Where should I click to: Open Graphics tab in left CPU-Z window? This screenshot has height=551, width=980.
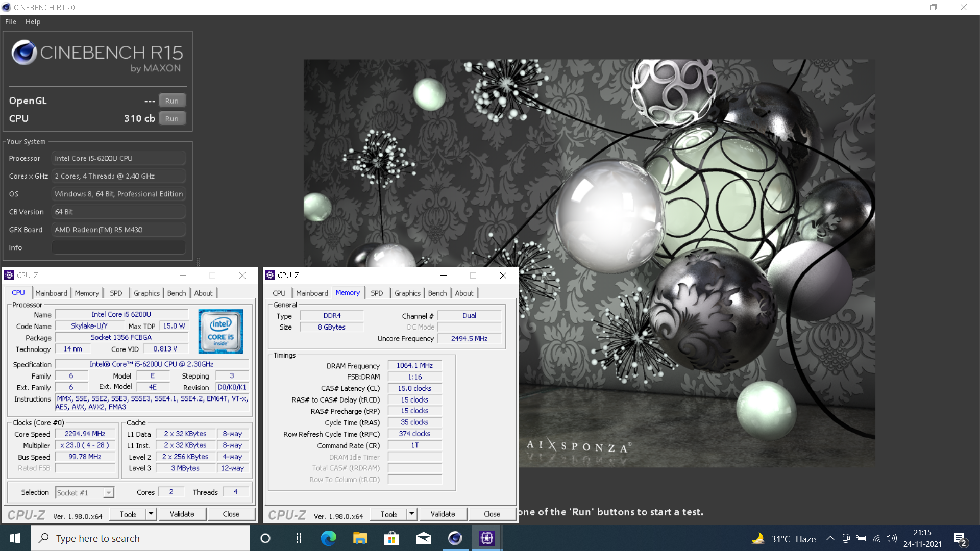[x=146, y=293]
